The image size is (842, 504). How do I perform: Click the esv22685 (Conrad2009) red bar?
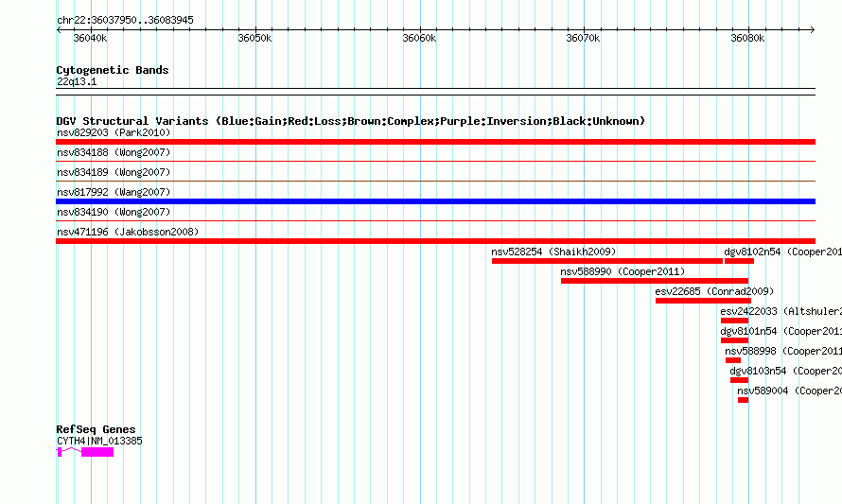[x=704, y=301]
